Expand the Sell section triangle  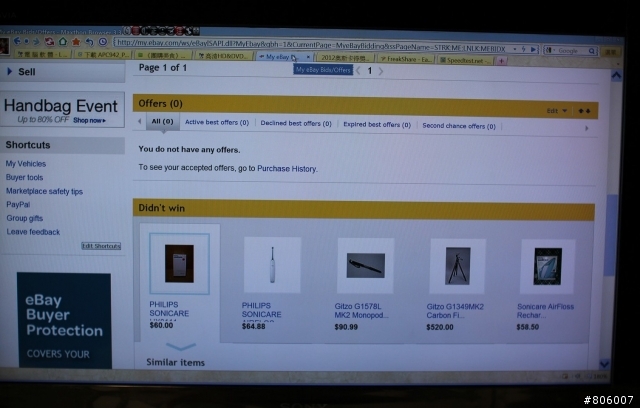pyautogui.click(x=10, y=71)
